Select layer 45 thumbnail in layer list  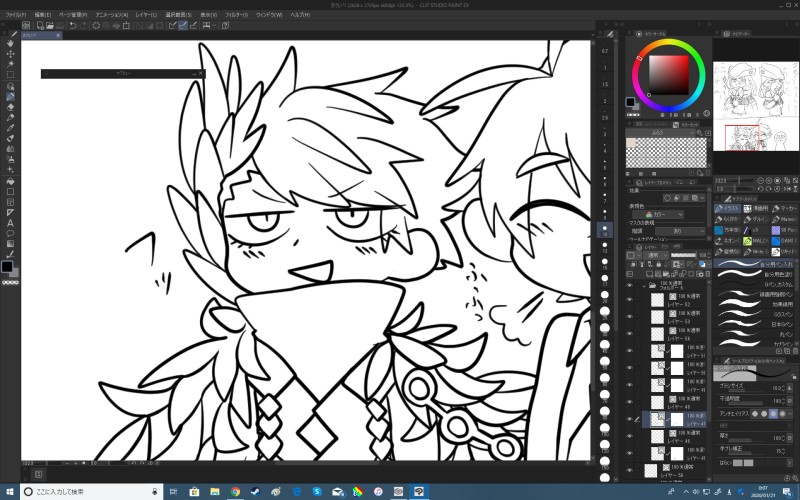click(x=657, y=436)
